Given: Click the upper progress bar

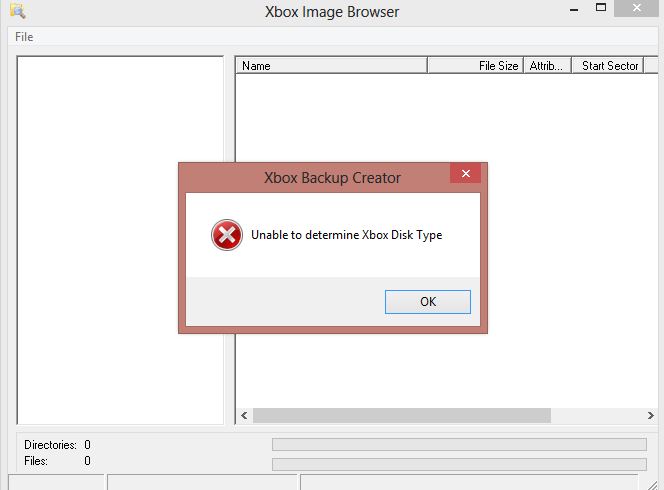Looking at the screenshot, I should pyautogui.click(x=459, y=444).
